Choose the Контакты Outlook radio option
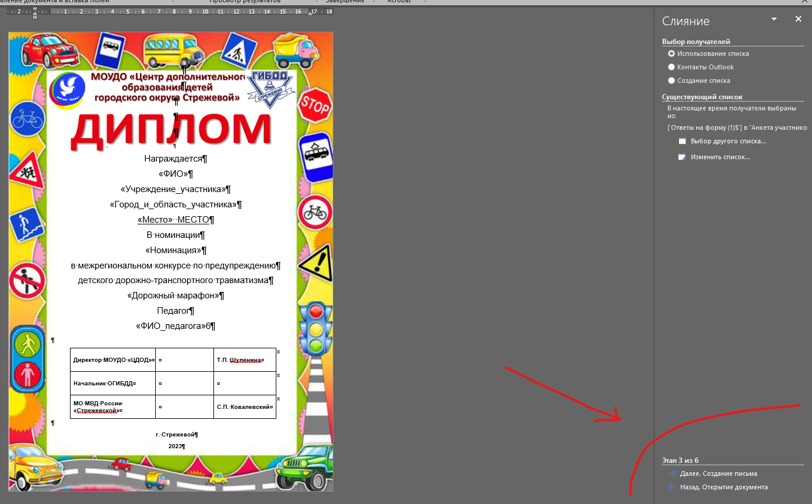This screenshot has width=812, height=504. point(671,67)
